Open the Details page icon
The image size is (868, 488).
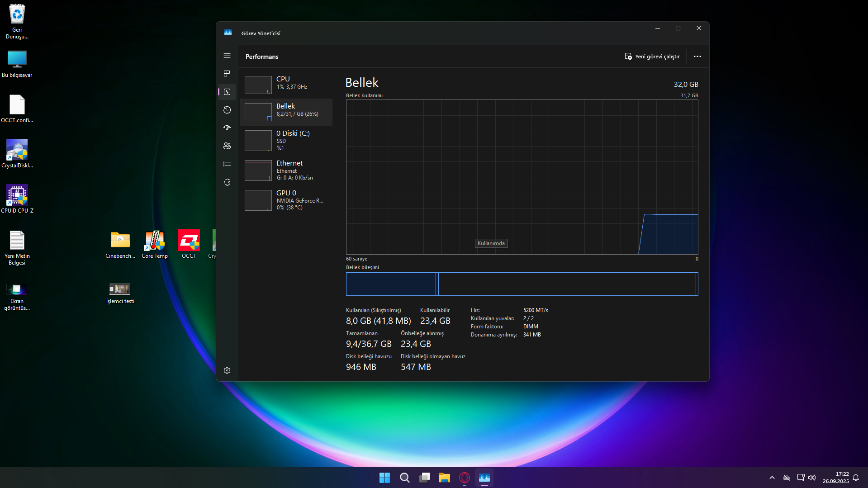coord(227,164)
